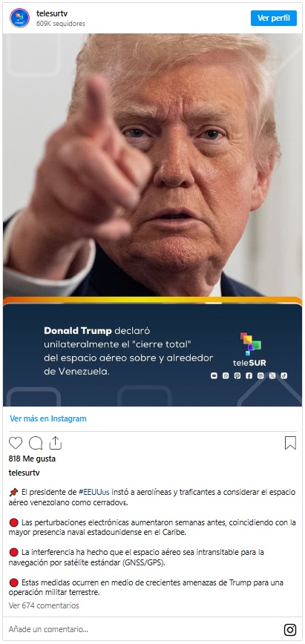This screenshot has width=305, height=644.
Task: Click the TikTok icon in the banner
Action: click(x=283, y=375)
